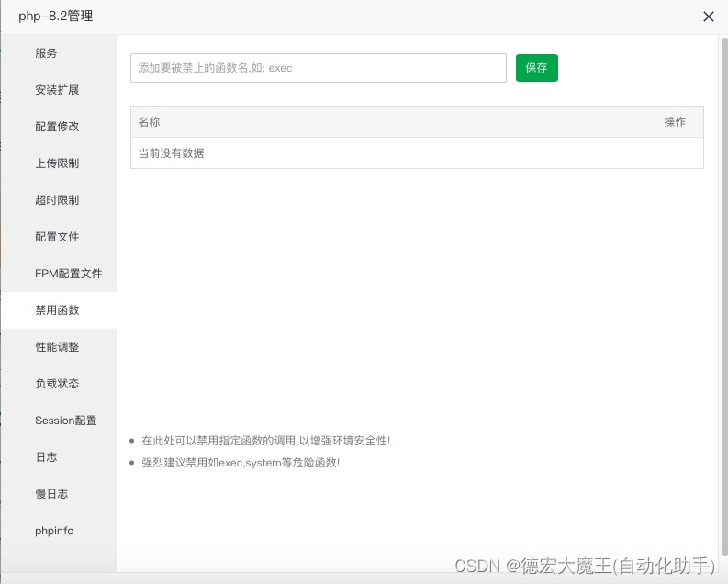Screen dimensions: 728x584
Task: Select the 禁用函数 tab
Action: click(57, 310)
